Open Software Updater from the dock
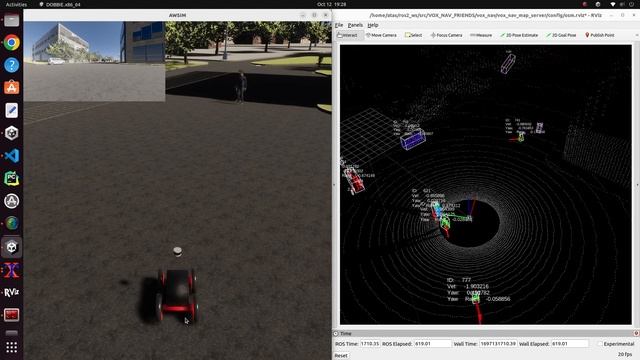640x360 pixels. point(11,201)
